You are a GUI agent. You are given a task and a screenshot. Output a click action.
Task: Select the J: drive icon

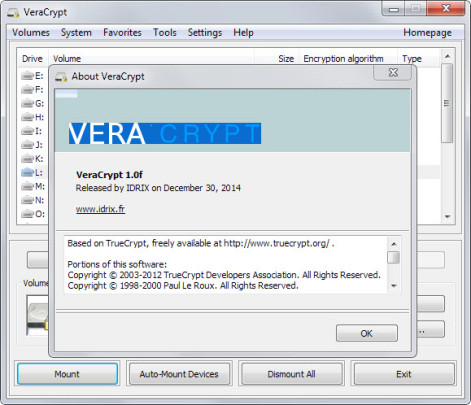click(x=27, y=145)
